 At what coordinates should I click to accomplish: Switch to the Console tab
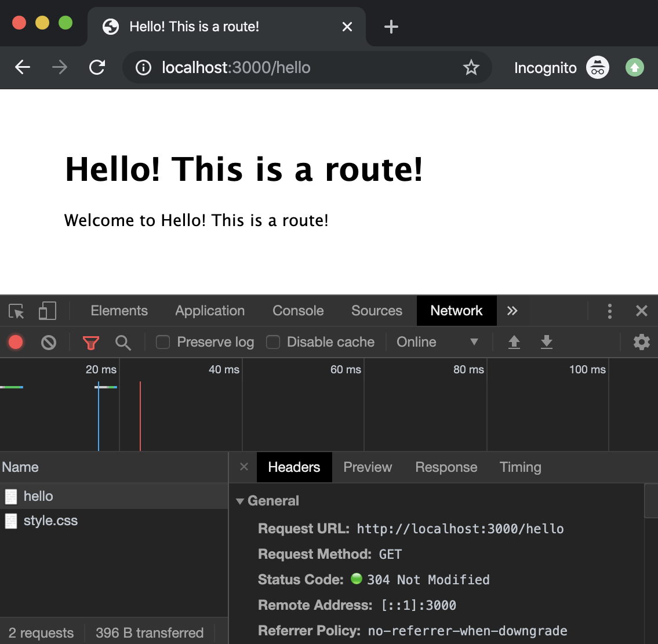pos(298,311)
